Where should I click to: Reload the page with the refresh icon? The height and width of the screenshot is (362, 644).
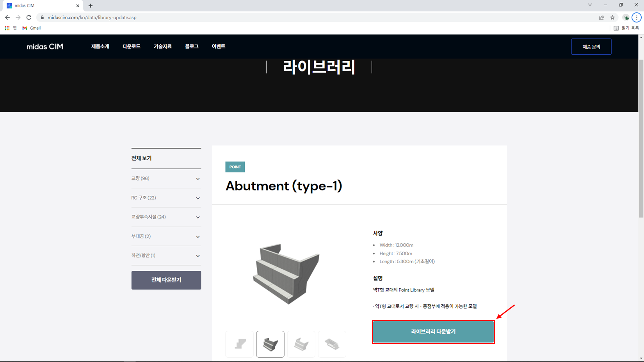[x=29, y=18]
